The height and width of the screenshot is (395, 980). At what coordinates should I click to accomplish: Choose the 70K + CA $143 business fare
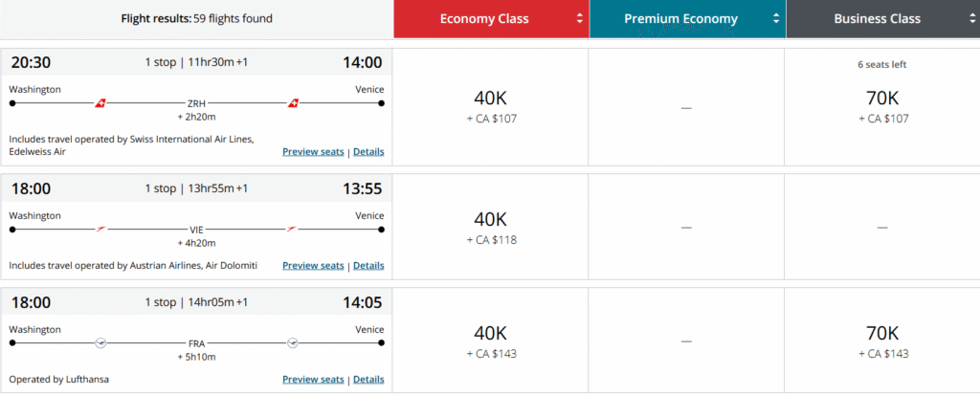(881, 340)
